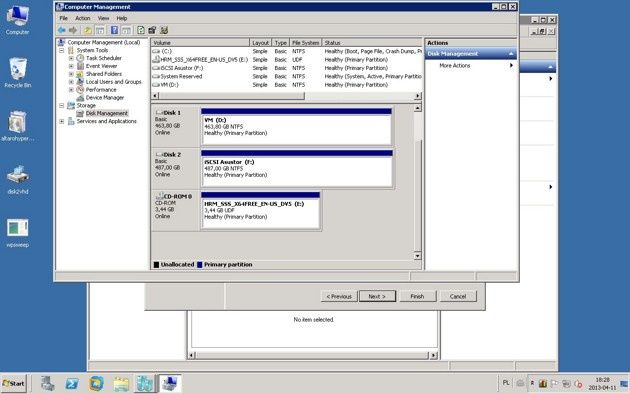Image resolution: width=630 pixels, height=394 pixels.
Task: Click the Next button in the wizard behind
Action: pos(377,296)
